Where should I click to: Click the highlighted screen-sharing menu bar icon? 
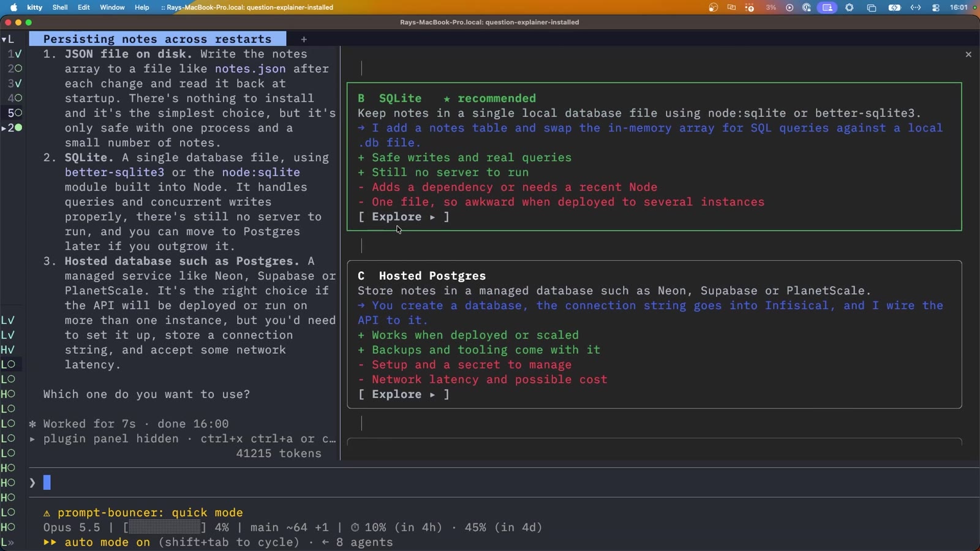827,7
